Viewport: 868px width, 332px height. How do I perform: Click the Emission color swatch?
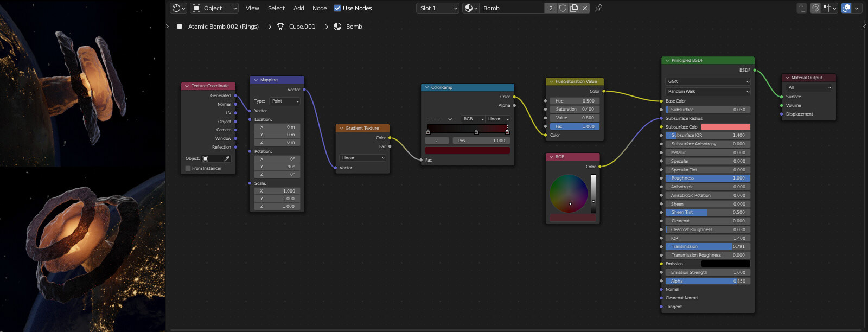(x=726, y=264)
